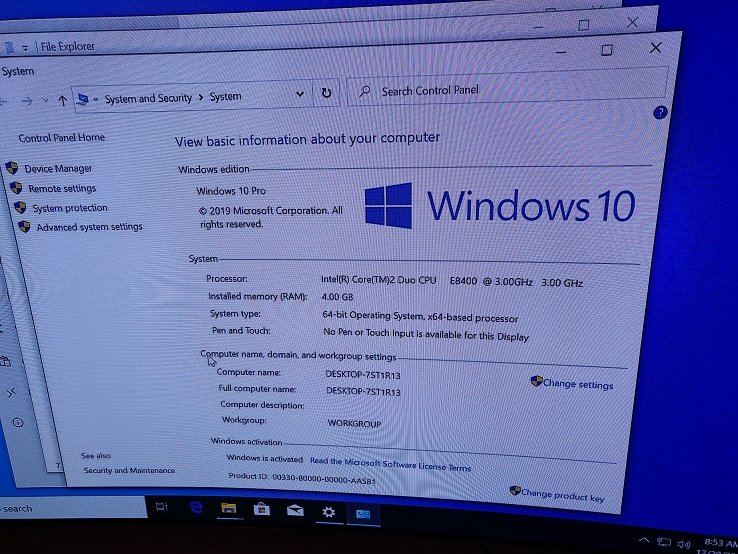Screen dimensions: 738x554
Task: Open Remote settings link
Action: (62, 189)
